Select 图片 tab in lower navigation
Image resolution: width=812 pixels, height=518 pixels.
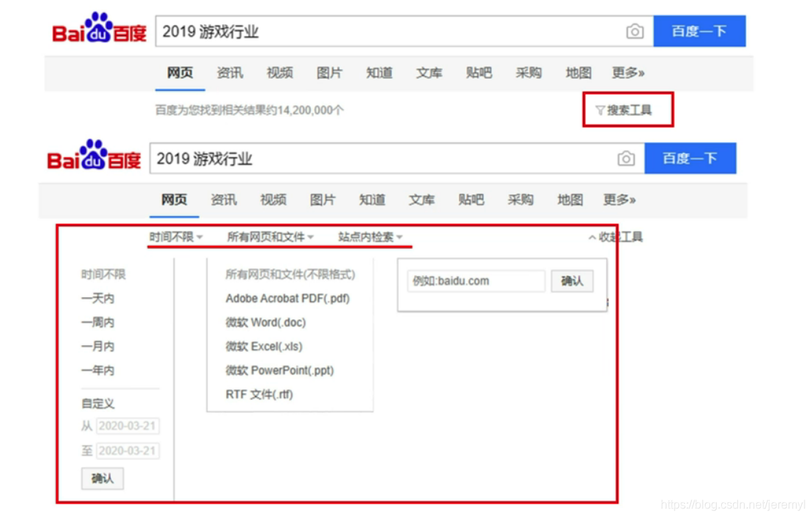[322, 200]
